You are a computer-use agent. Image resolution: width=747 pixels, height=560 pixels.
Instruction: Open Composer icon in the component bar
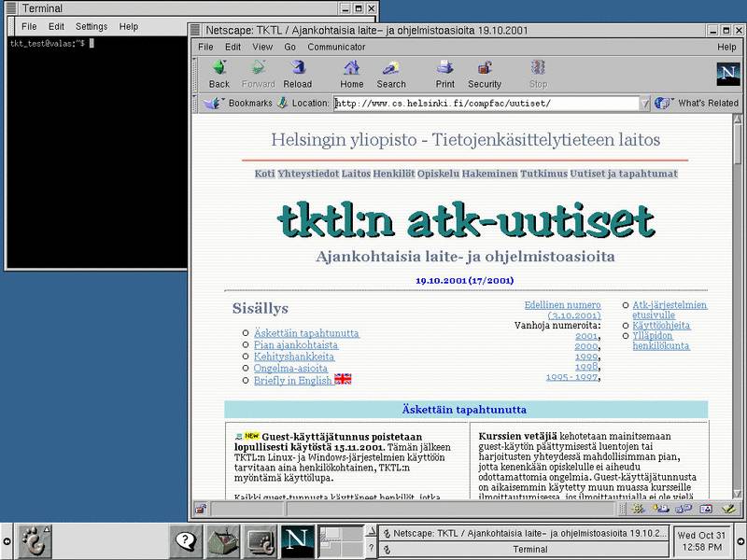click(x=729, y=509)
